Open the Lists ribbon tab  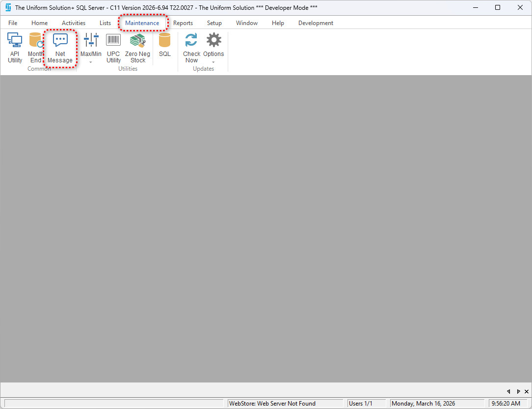pyautogui.click(x=105, y=23)
